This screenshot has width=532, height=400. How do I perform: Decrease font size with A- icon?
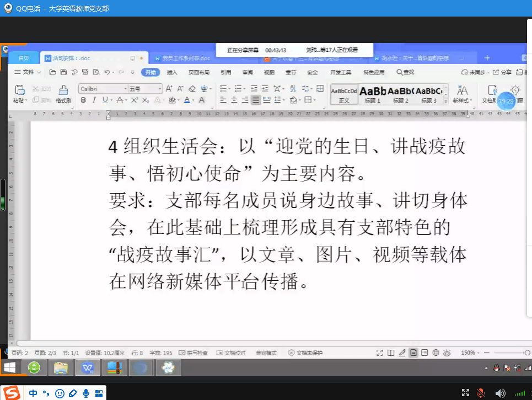[x=180, y=89]
